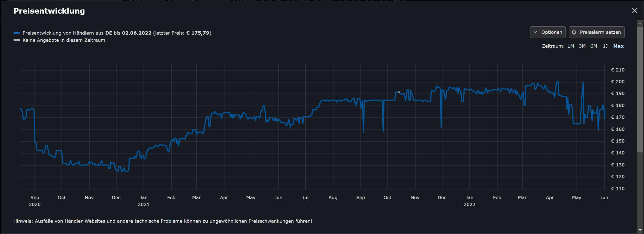The image size is (644, 234).
Task: Select the Max time range
Action: tap(618, 46)
